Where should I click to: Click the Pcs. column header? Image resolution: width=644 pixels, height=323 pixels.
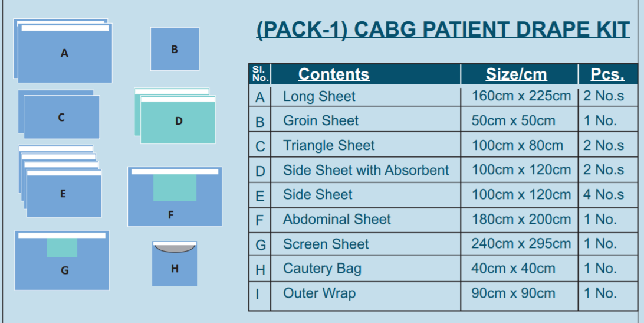click(607, 74)
